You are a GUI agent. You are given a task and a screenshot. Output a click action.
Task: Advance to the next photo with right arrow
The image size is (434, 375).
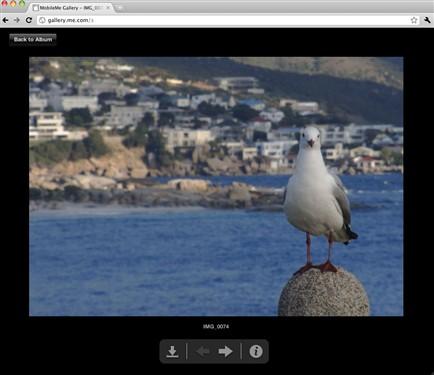point(225,351)
